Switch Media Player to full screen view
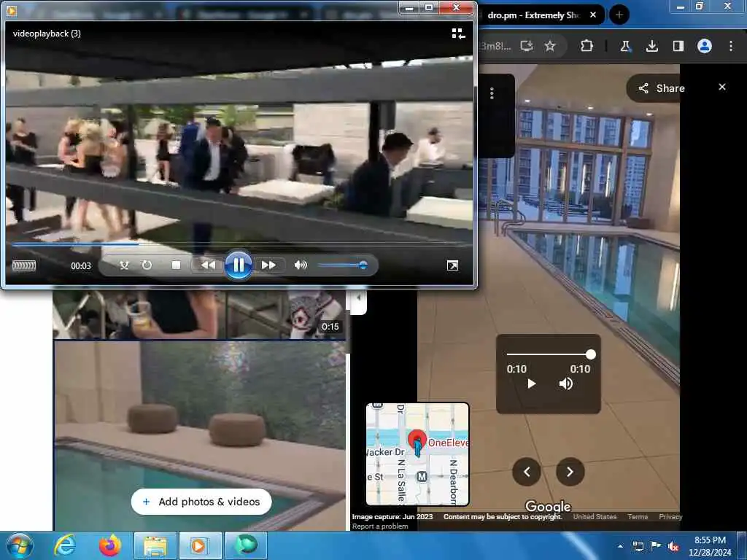The width and height of the screenshot is (747, 560). (452, 265)
